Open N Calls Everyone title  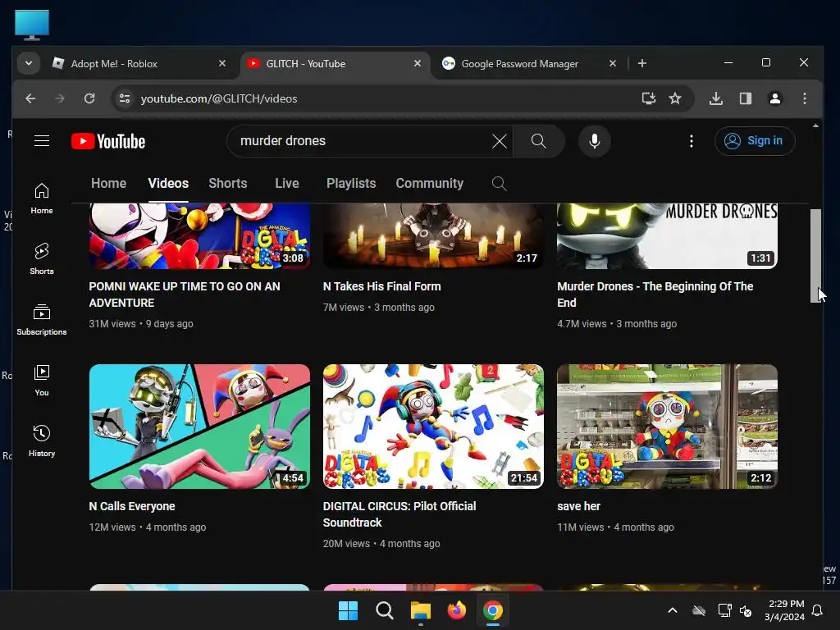pos(132,506)
